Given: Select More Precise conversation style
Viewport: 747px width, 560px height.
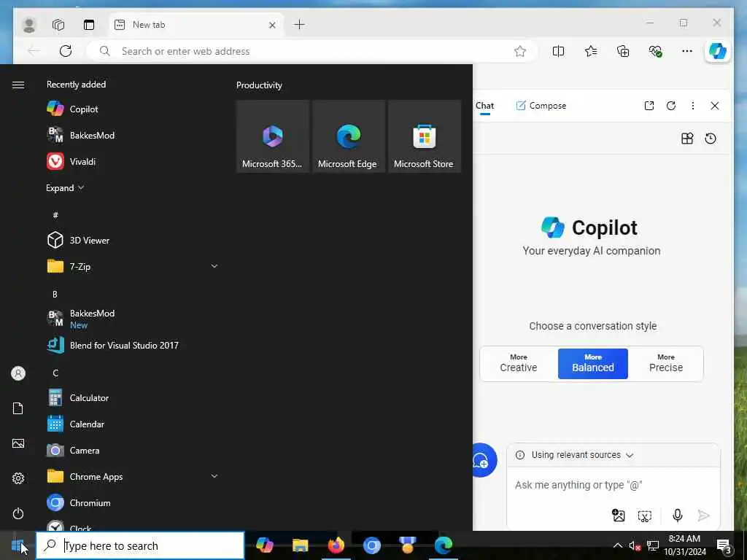Looking at the screenshot, I should [666, 364].
